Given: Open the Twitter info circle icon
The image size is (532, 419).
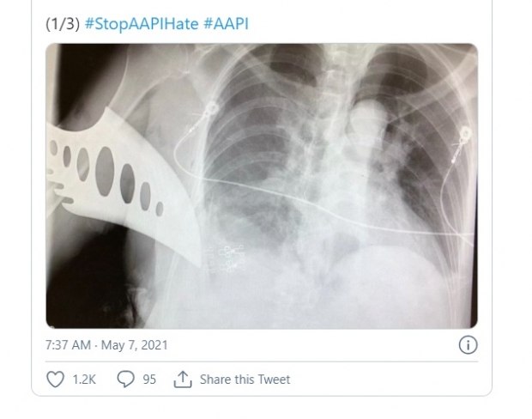Looking at the screenshot, I should [x=468, y=345].
